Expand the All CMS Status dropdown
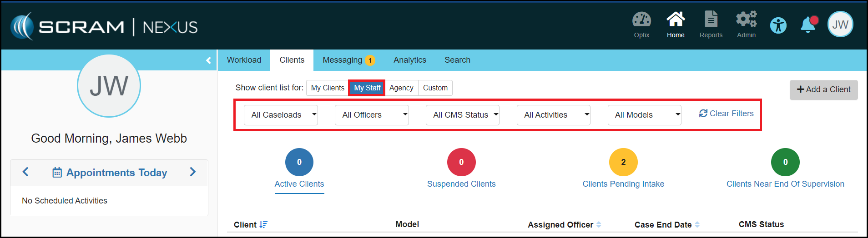Viewport: 868px width, 238px height. (463, 115)
